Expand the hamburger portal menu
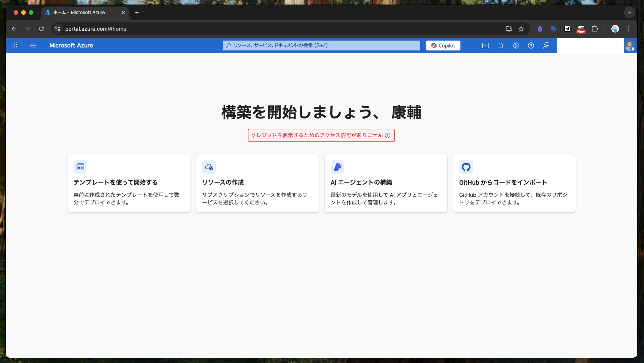 33,46
